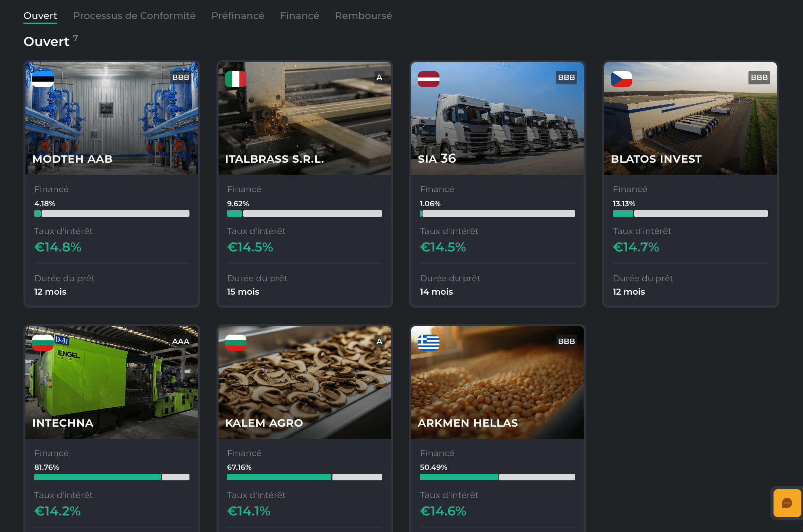Open the BLATOS INVEST project title

(x=656, y=159)
